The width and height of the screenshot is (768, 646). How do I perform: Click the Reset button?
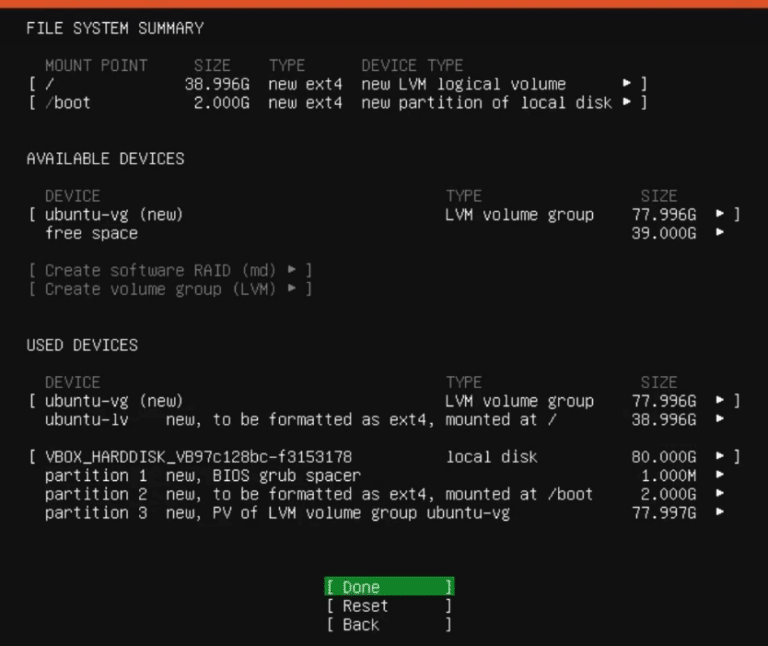(388, 606)
